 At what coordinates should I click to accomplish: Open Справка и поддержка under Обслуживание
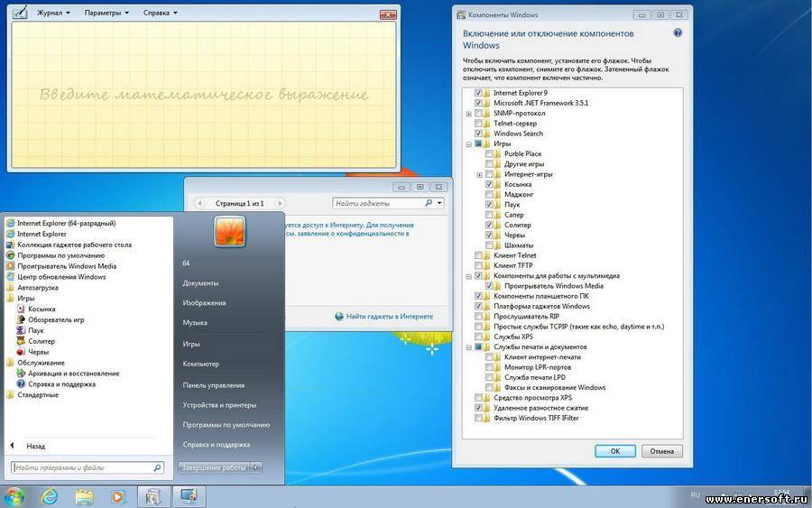pyautogui.click(x=56, y=384)
